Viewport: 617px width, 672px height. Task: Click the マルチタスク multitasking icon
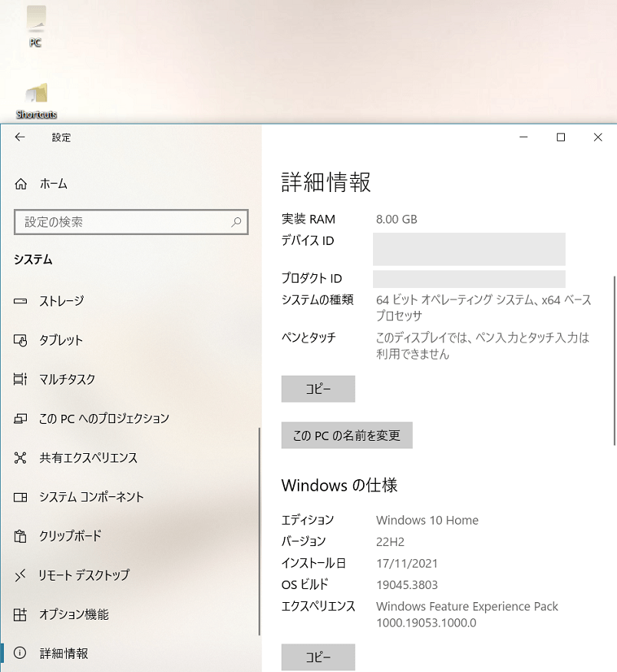[20, 379]
